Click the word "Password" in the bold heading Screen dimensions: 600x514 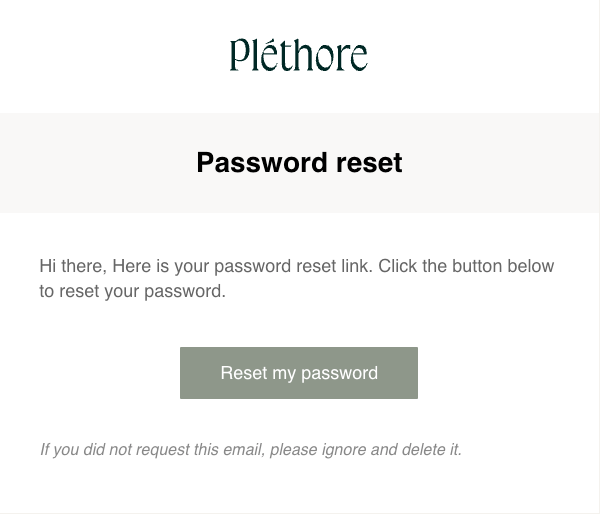262,163
